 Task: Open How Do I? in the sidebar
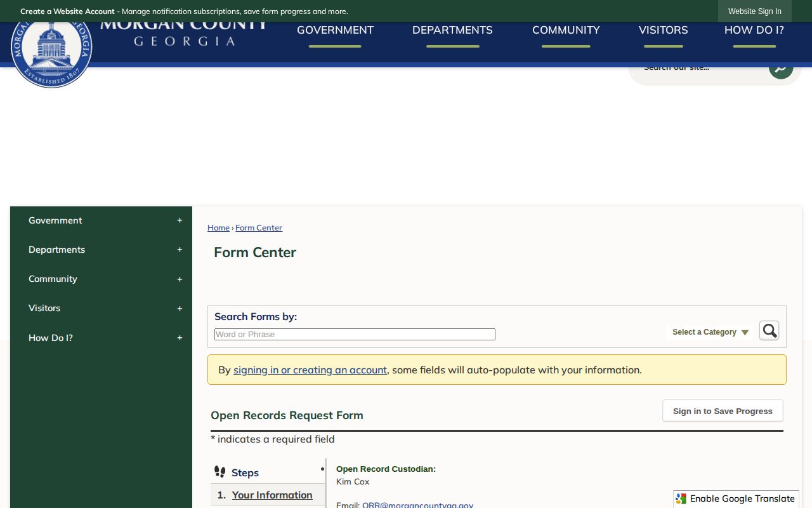pos(51,338)
